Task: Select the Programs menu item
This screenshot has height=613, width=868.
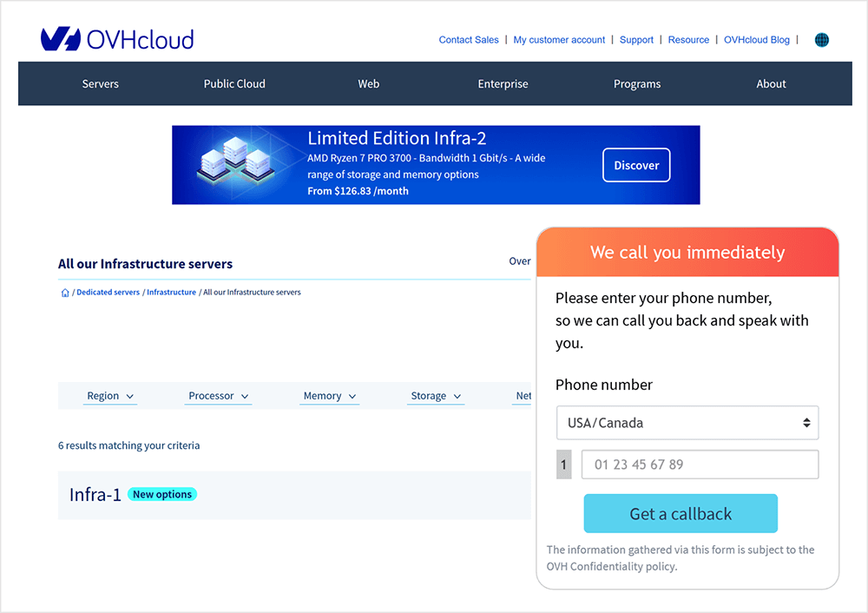Action: pyautogui.click(x=637, y=83)
